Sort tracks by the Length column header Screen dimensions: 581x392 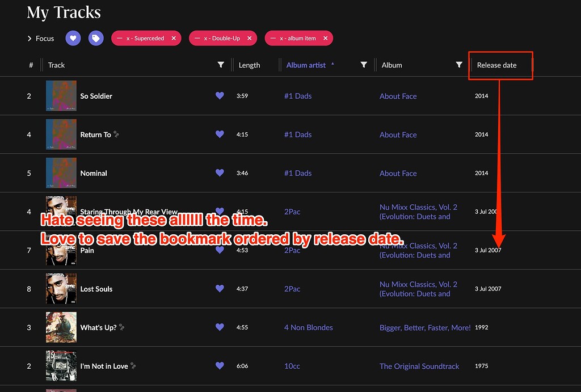coord(250,65)
